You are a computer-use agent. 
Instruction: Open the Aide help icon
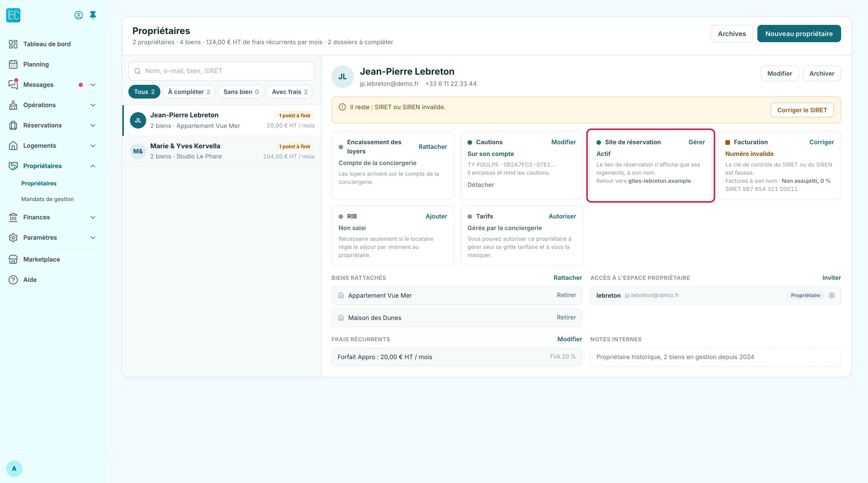(13, 280)
